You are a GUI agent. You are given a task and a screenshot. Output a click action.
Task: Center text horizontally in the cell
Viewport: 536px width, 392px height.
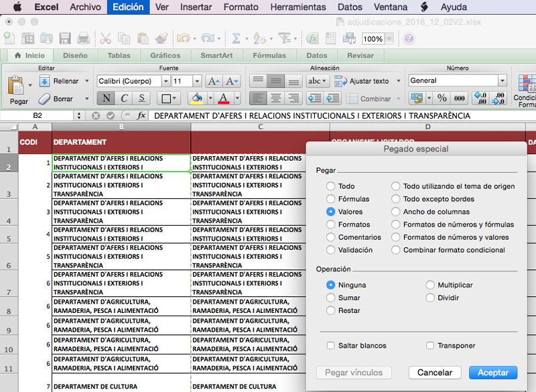(276, 99)
